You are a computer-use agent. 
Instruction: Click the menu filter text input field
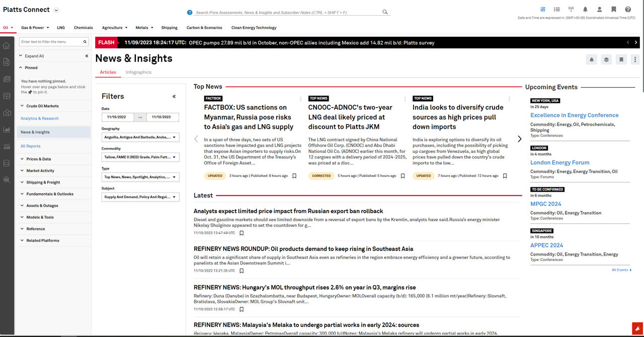pos(50,42)
